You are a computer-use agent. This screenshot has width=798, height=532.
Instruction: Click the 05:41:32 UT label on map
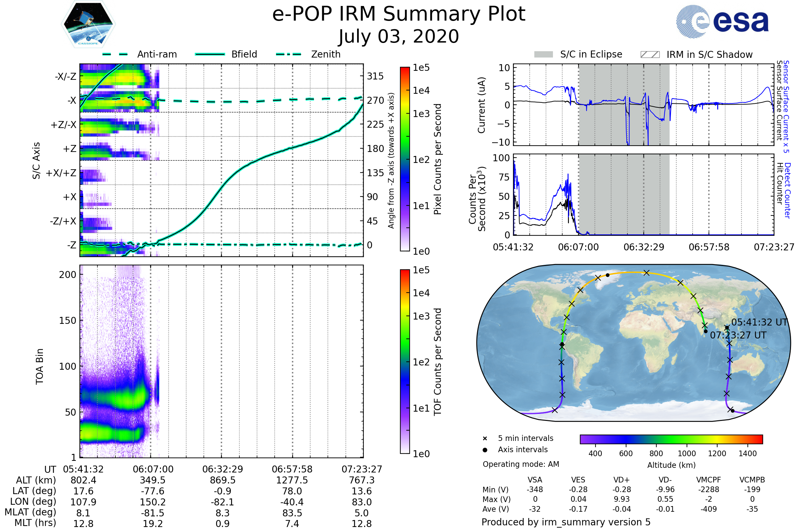(759, 322)
